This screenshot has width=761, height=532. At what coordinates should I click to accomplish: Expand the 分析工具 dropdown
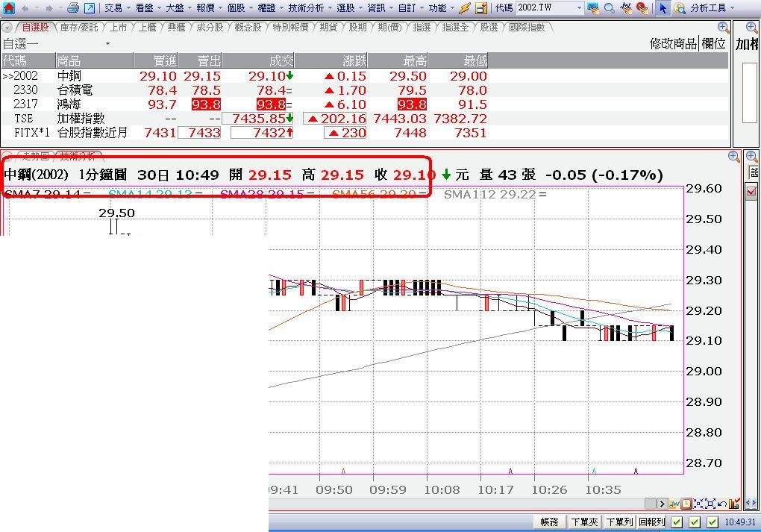point(712,8)
